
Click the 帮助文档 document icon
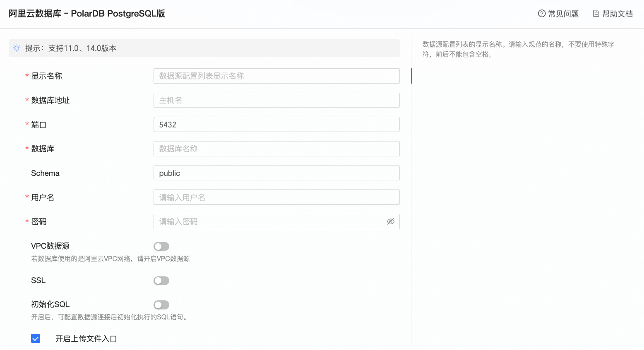click(596, 14)
